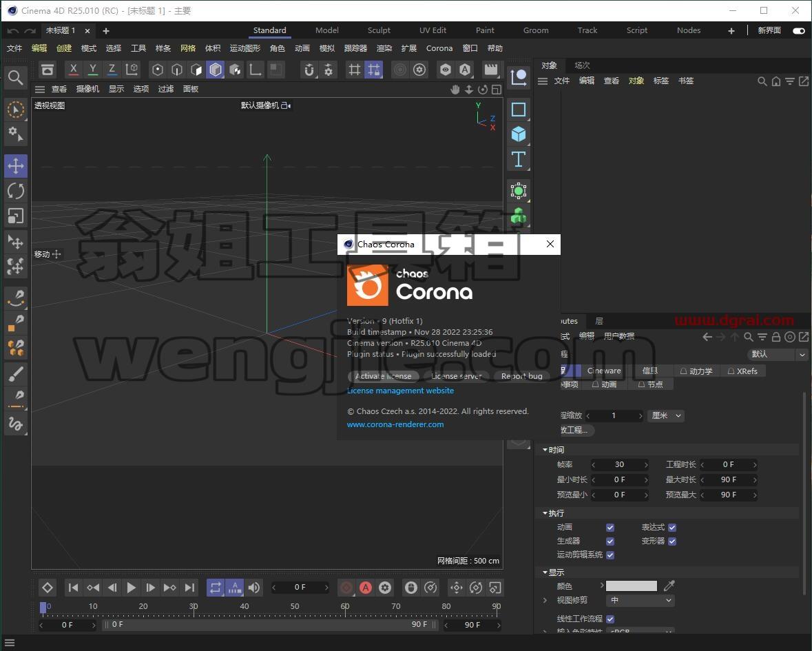Open the Object Manager search icon
812x651 pixels.
tap(762, 81)
